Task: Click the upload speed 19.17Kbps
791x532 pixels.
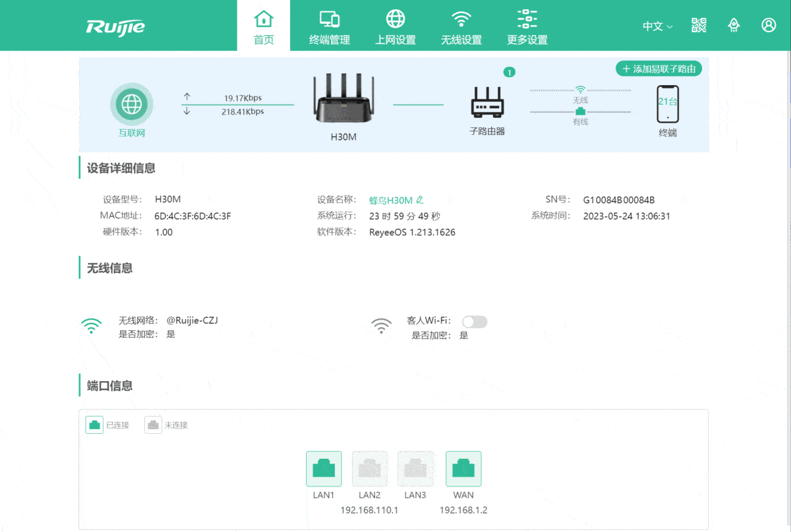Action: pos(243,98)
